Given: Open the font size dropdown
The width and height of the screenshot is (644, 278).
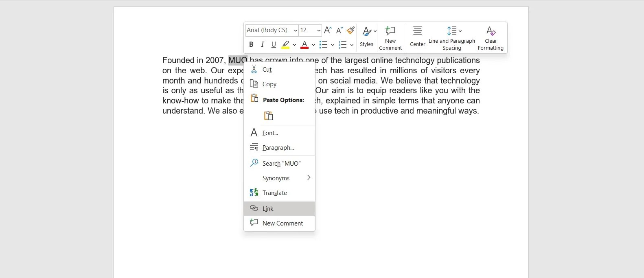Looking at the screenshot, I should 319,30.
